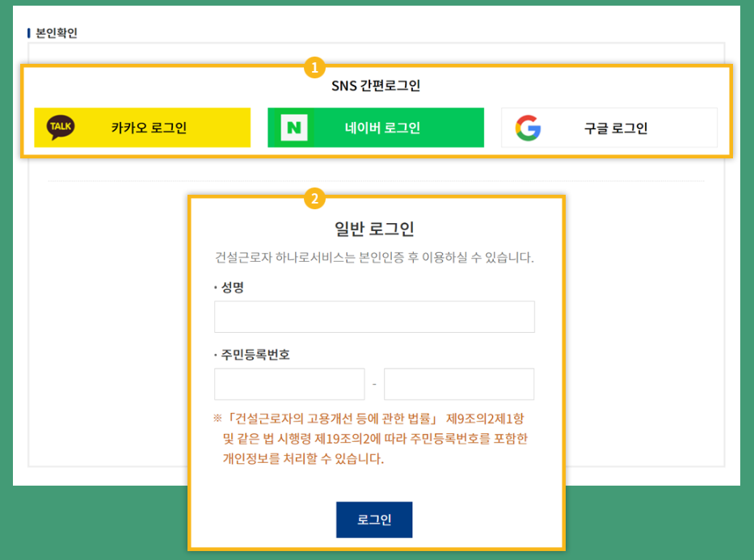The image size is (754, 560).
Task: Click the Naver N logo icon
Action: (294, 128)
